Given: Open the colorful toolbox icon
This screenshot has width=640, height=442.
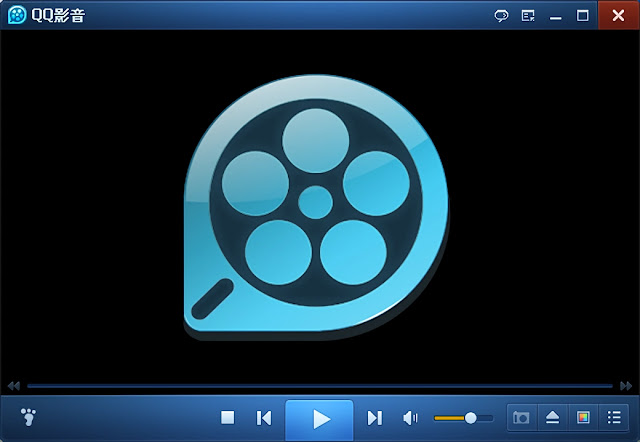Looking at the screenshot, I should [x=583, y=418].
